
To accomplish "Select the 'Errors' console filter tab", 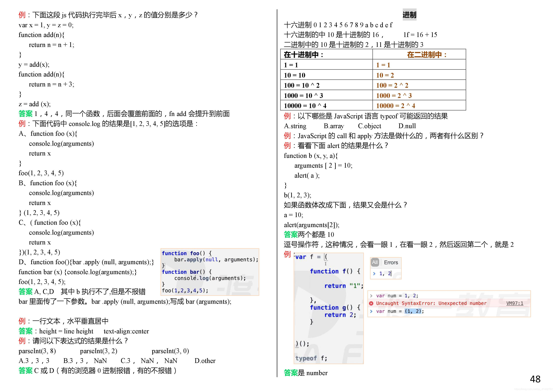I will point(391,262).
